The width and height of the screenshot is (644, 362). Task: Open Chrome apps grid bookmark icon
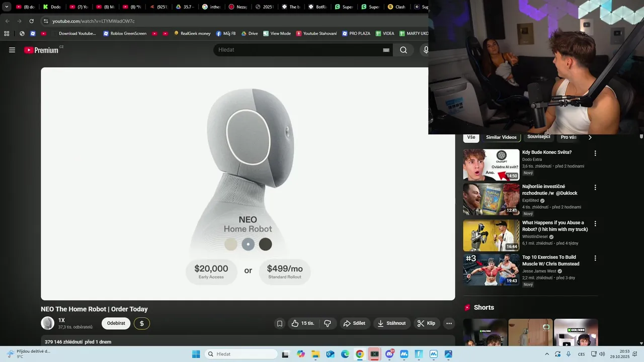point(7,34)
